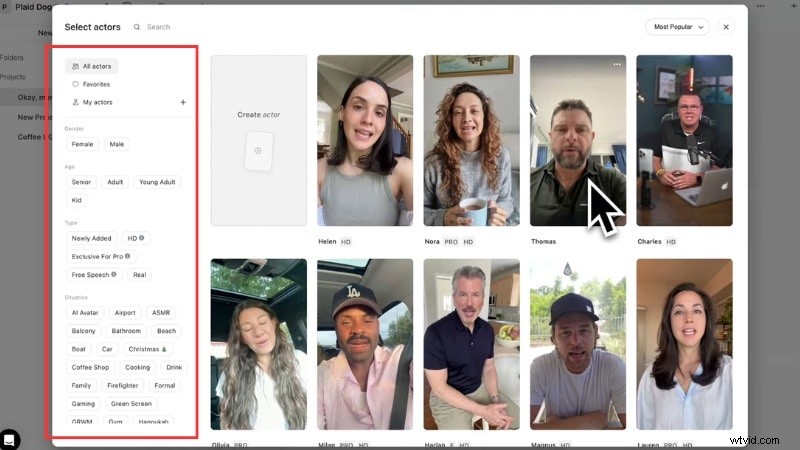Screen dimensions: 800x450
Task: Open the My actors list
Action: (x=92, y=102)
